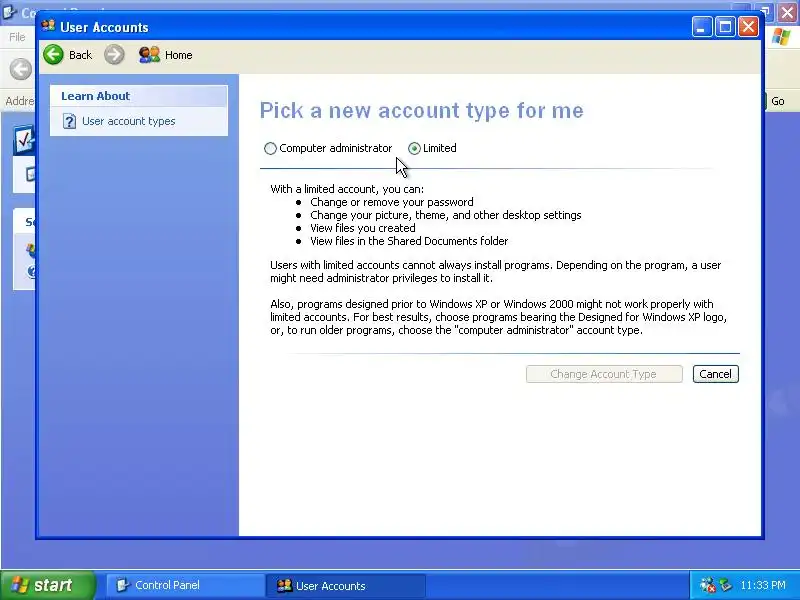The height and width of the screenshot is (600, 800).
Task: Switch to Control Panel taskbar button
Action: click(185, 585)
